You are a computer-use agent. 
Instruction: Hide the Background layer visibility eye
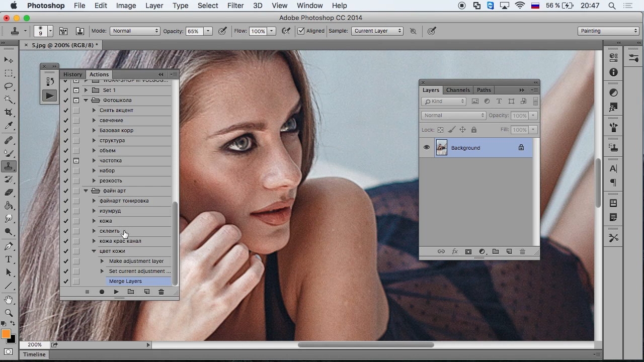(427, 148)
